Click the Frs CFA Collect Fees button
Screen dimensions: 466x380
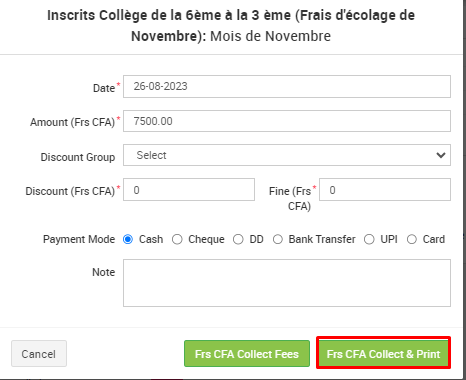[247, 354]
